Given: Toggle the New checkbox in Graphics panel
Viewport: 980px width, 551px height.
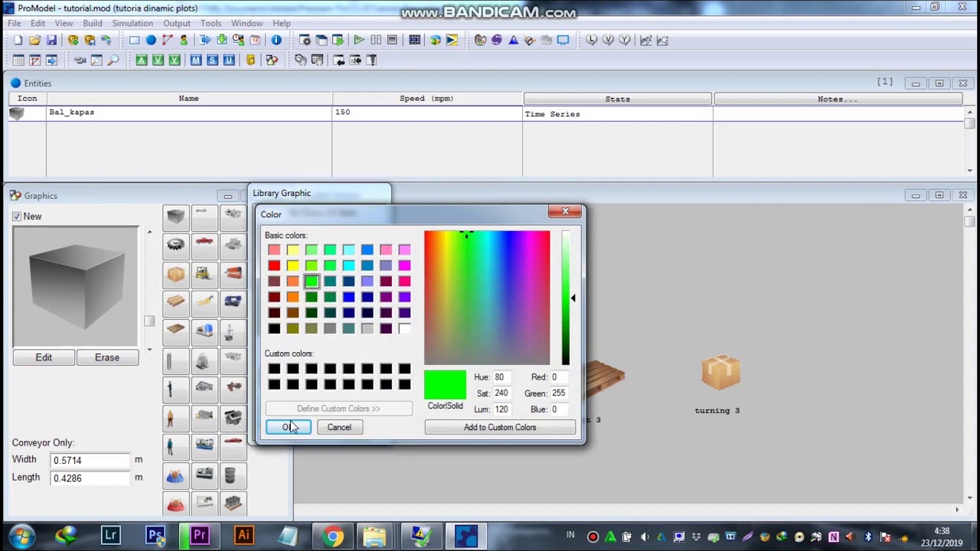Looking at the screenshot, I should 17,217.
